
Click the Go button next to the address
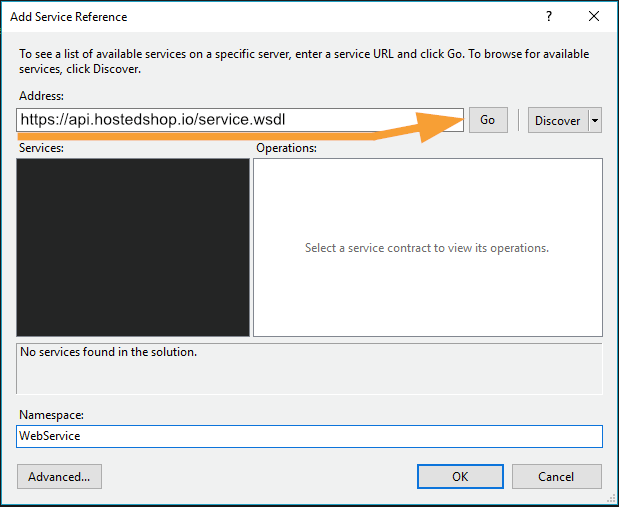coord(487,120)
